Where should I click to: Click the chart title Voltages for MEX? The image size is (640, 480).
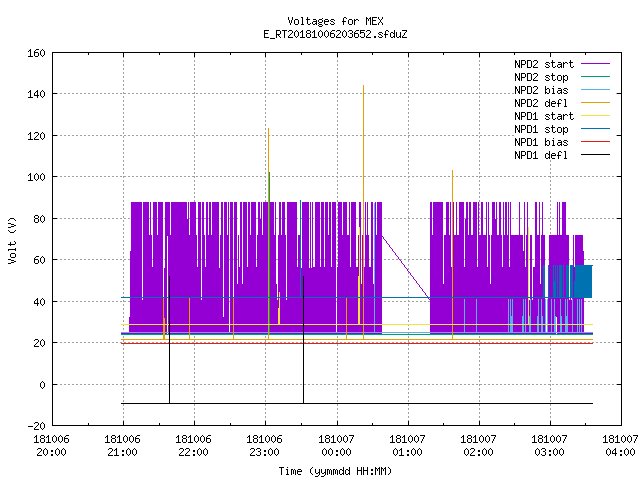click(x=335, y=21)
